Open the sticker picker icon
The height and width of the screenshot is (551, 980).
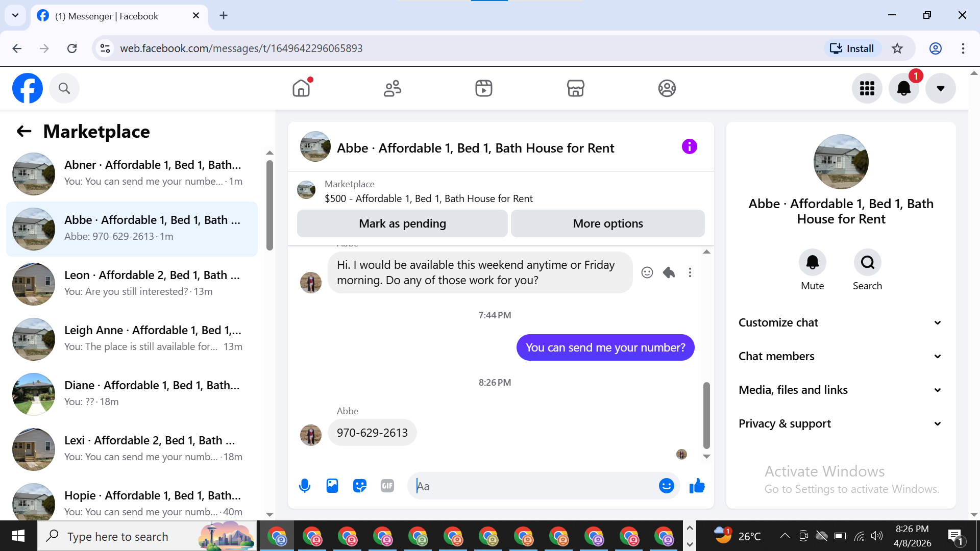360,486
